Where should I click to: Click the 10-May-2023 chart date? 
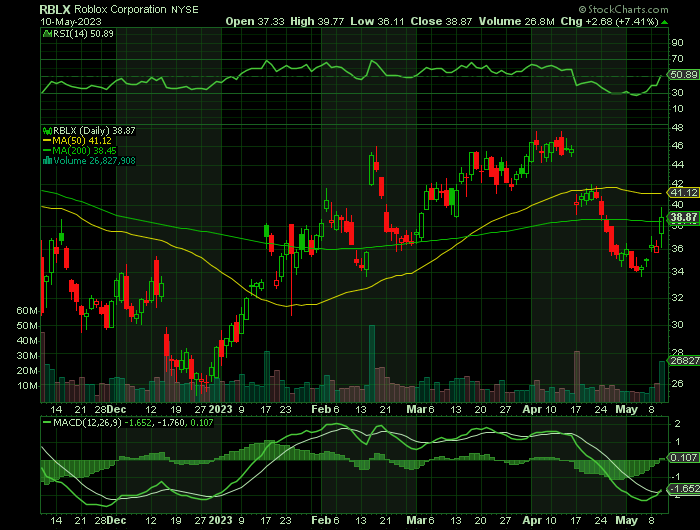click(71, 21)
